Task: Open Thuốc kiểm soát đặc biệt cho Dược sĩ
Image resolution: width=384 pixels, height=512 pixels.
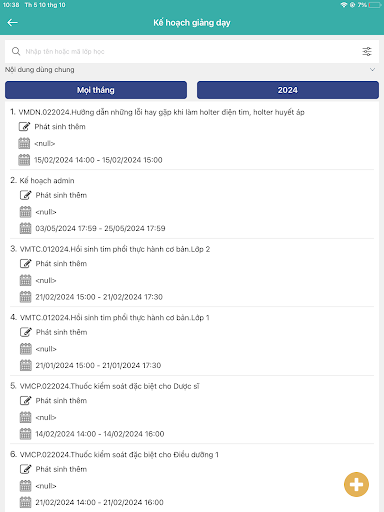Action: pos(109,386)
